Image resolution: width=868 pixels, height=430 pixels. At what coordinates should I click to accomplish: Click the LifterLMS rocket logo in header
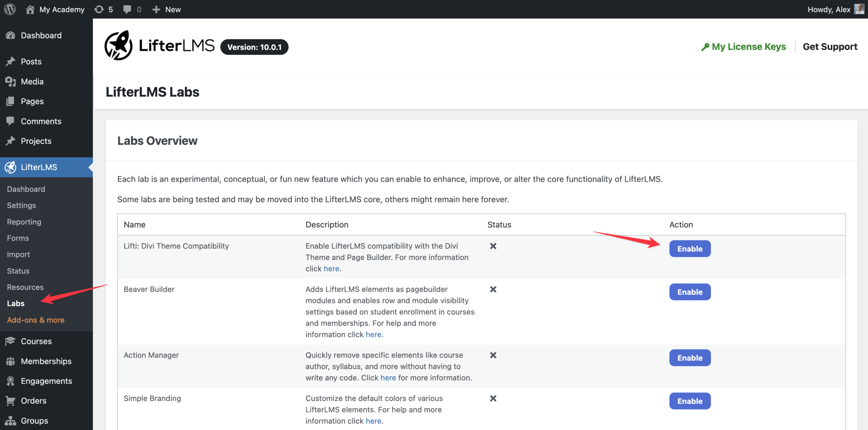point(118,45)
